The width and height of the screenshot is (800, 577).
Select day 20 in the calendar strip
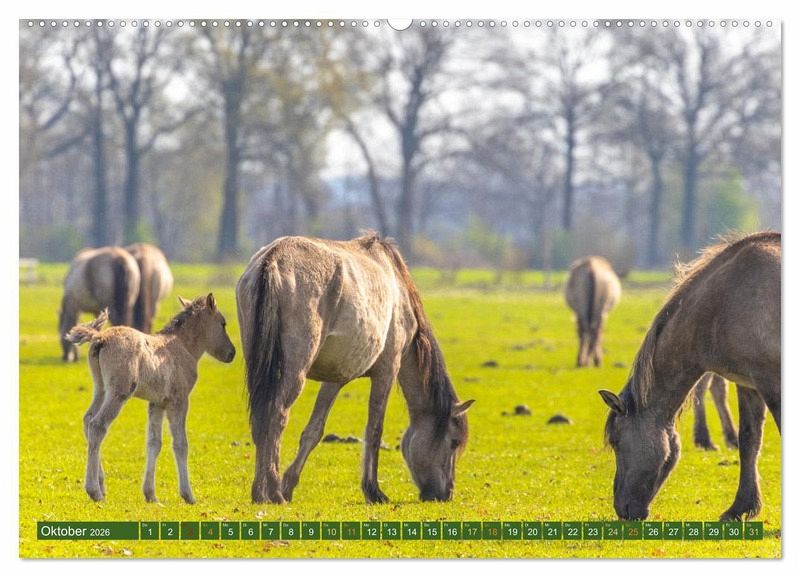point(532,531)
